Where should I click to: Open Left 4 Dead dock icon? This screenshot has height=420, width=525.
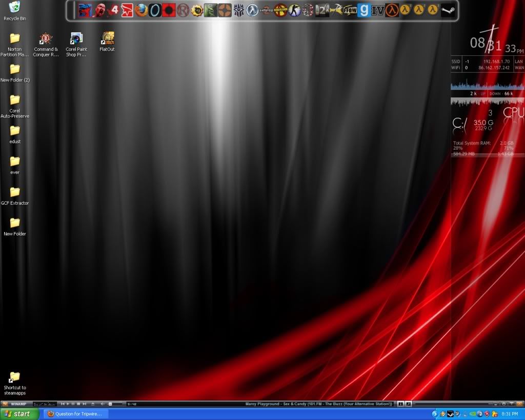pos(114,10)
